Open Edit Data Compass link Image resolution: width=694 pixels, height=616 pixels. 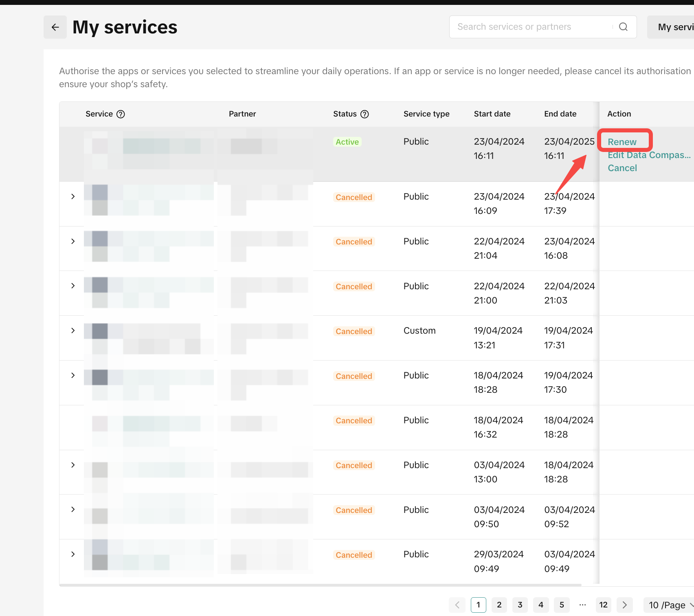coord(648,155)
